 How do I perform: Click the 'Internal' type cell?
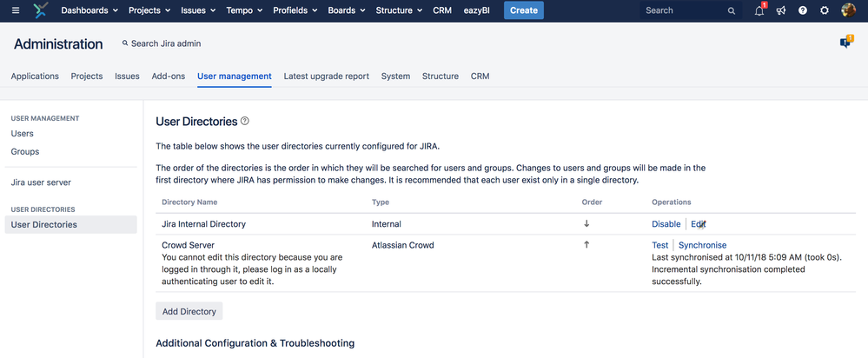pyautogui.click(x=387, y=224)
